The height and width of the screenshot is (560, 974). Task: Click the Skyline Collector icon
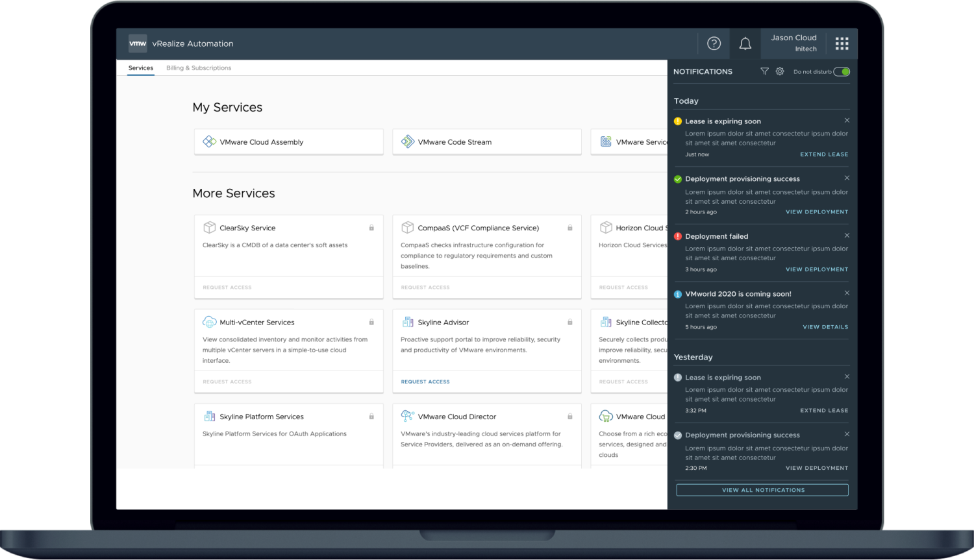coord(606,322)
